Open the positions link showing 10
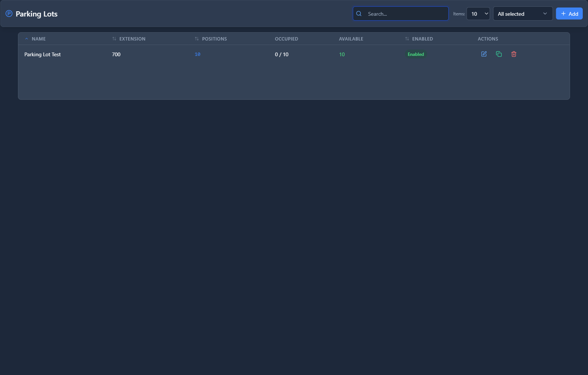Screen dimensions: 588x375 click(197, 54)
